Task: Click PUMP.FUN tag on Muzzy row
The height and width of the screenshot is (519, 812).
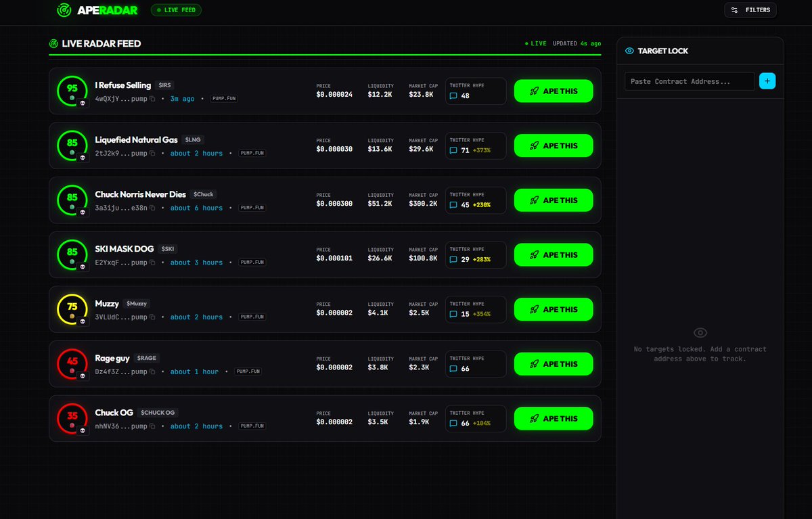Action: click(x=252, y=317)
